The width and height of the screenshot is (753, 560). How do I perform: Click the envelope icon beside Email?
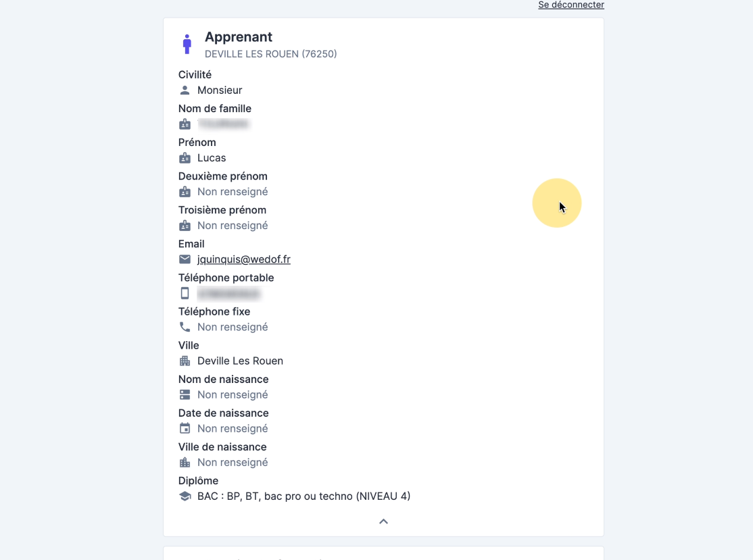[185, 259]
